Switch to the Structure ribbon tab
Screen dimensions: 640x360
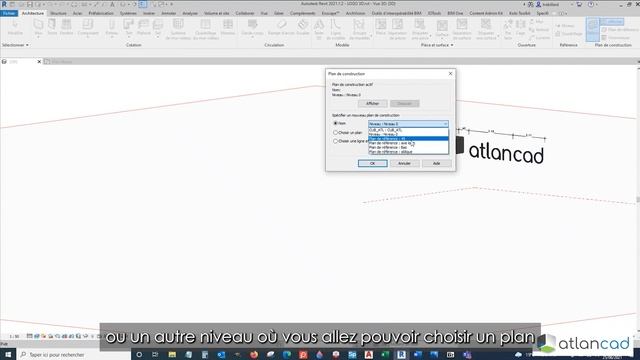(x=58, y=13)
